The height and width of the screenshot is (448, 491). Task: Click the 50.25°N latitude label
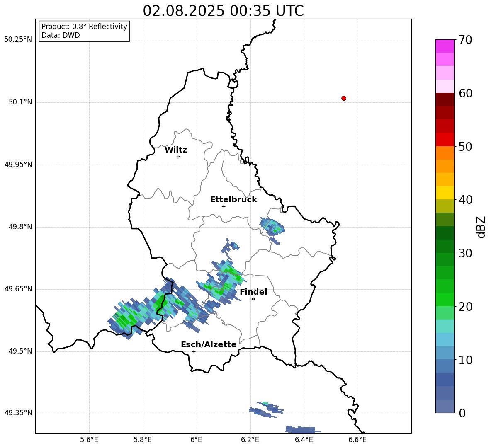tap(18, 40)
